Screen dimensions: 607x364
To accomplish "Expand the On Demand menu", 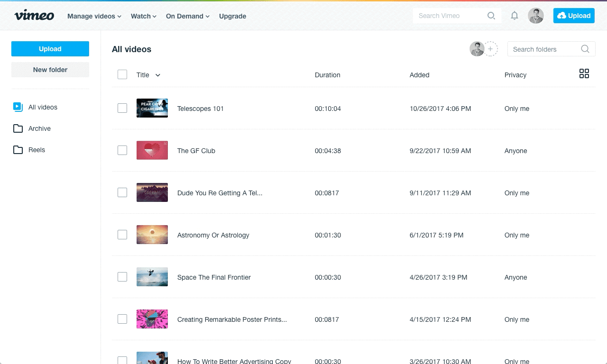I will click(188, 16).
